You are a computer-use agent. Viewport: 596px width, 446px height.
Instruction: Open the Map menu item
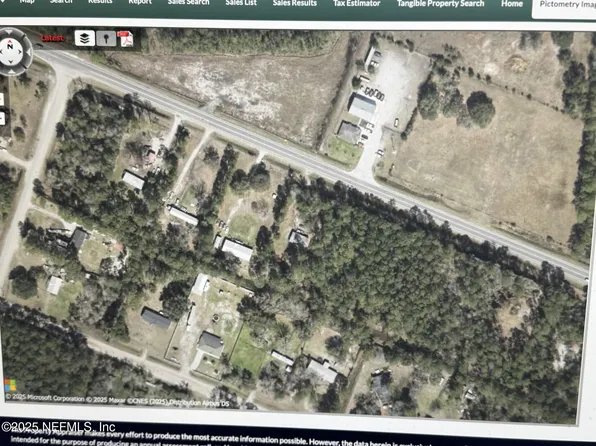click(x=27, y=2)
